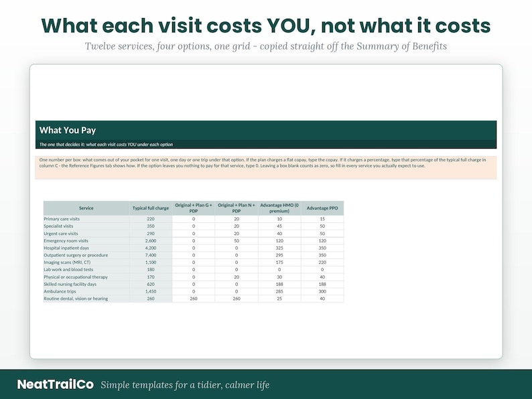Select the 2,600 Emergency room full charge

[x=151, y=241]
